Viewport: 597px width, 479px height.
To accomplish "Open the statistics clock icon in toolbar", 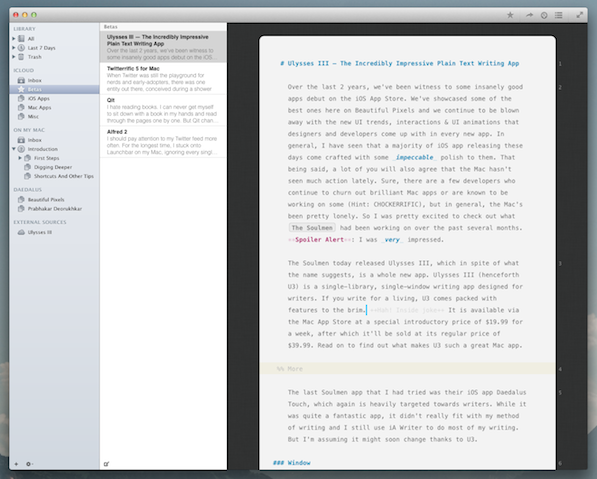I will [x=544, y=15].
